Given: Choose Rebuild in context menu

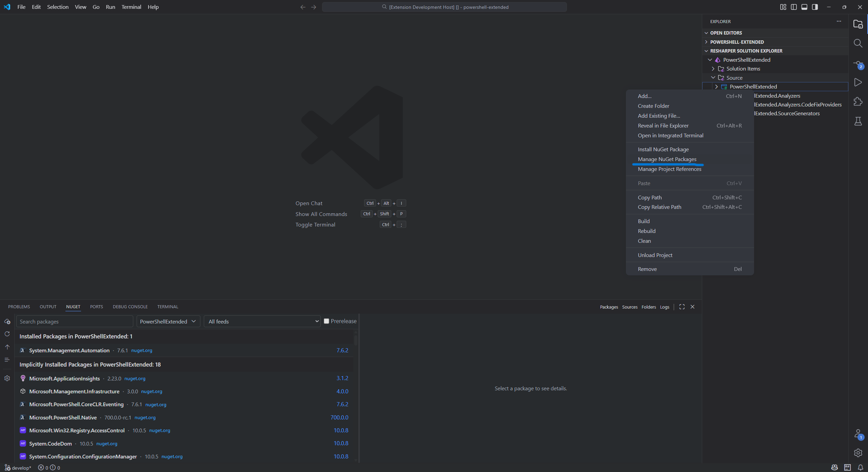Looking at the screenshot, I should (690, 231).
